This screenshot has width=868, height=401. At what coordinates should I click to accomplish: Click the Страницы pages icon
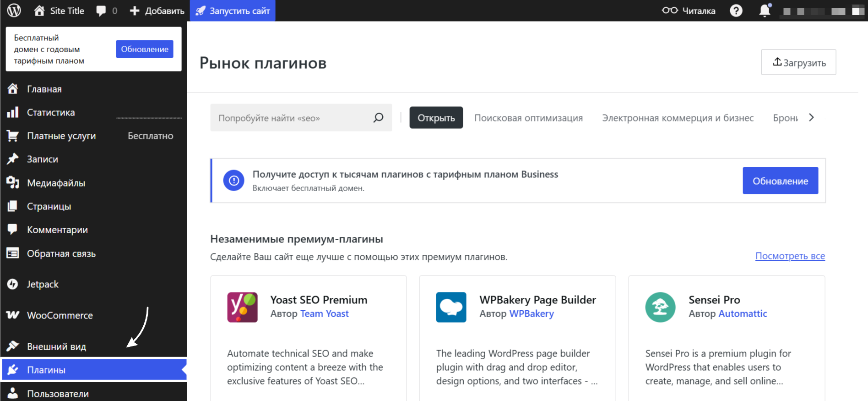point(13,206)
